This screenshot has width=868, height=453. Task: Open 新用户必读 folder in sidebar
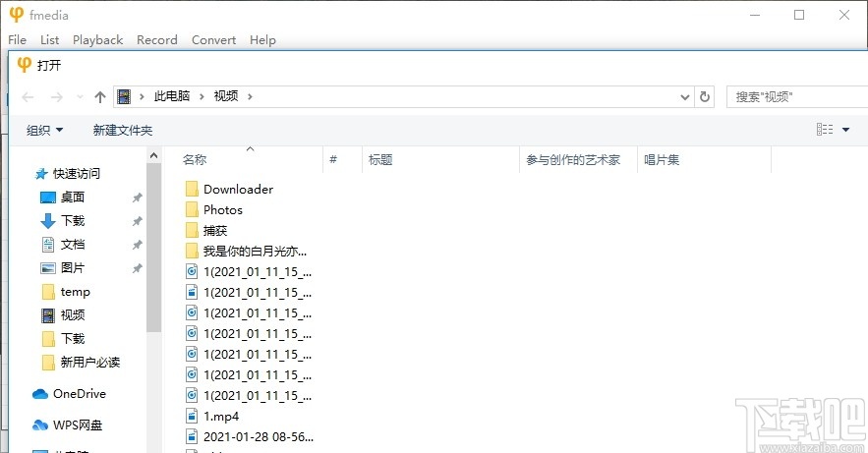click(90, 363)
